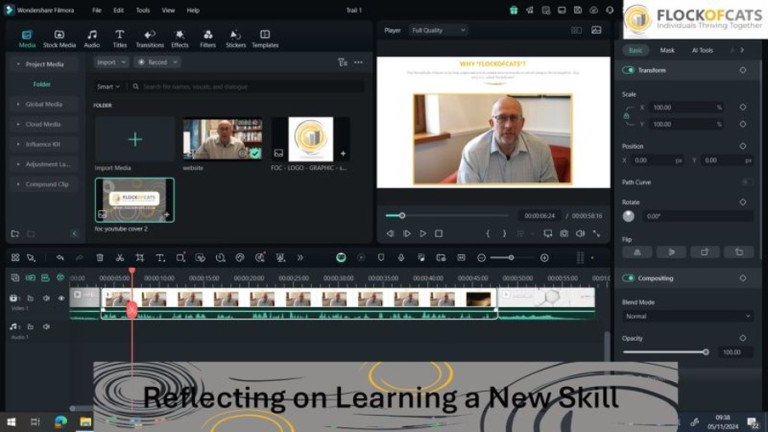768x432 pixels.
Task: Click flip vertical button
Action: point(671,252)
